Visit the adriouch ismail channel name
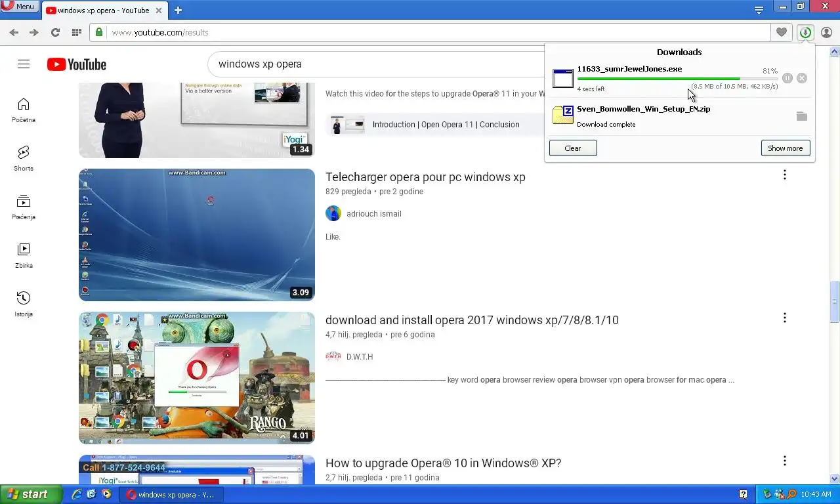This screenshot has width=840, height=504. [x=373, y=214]
